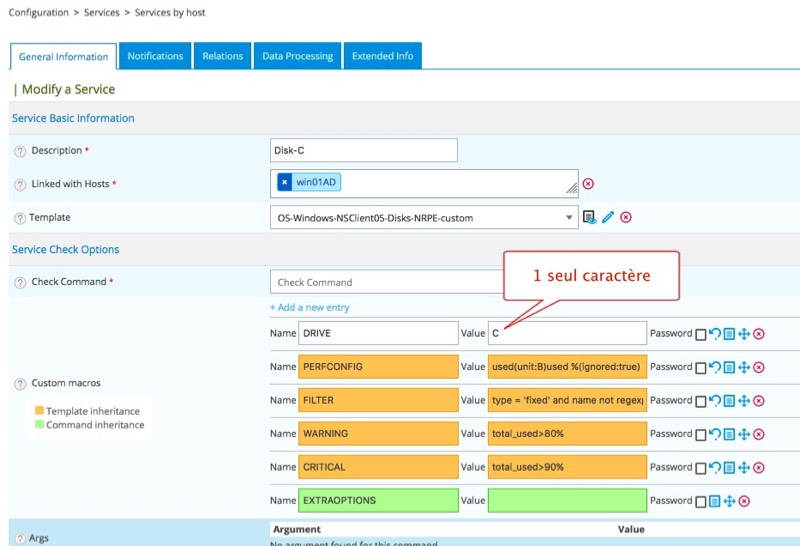Remove win01AD host tag from Linked Hosts
This screenshot has height=546, width=800.
click(285, 182)
